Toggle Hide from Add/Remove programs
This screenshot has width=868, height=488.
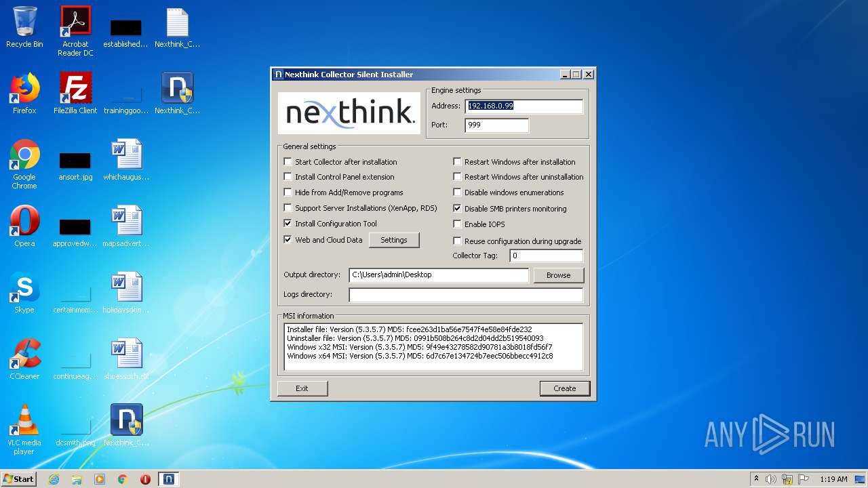click(x=288, y=192)
